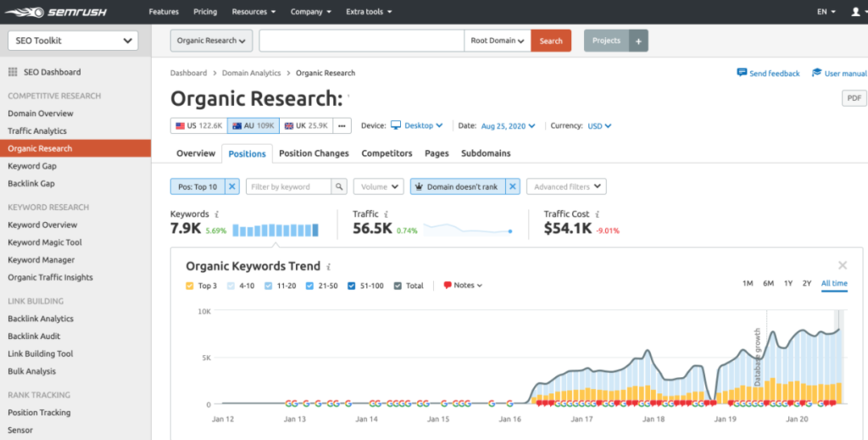Close the Organic Keywords Trend panel
Image resolution: width=868 pixels, height=440 pixels.
point(843,265)
